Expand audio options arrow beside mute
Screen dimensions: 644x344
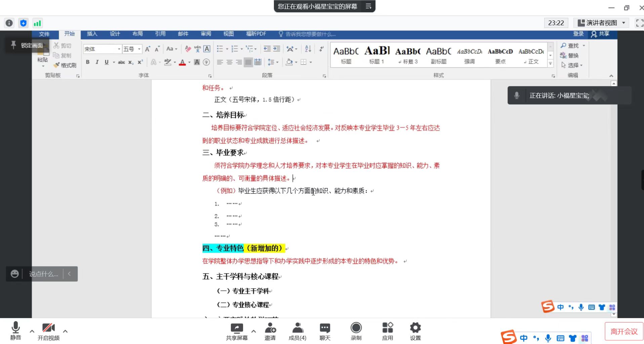tap(32, 331)
